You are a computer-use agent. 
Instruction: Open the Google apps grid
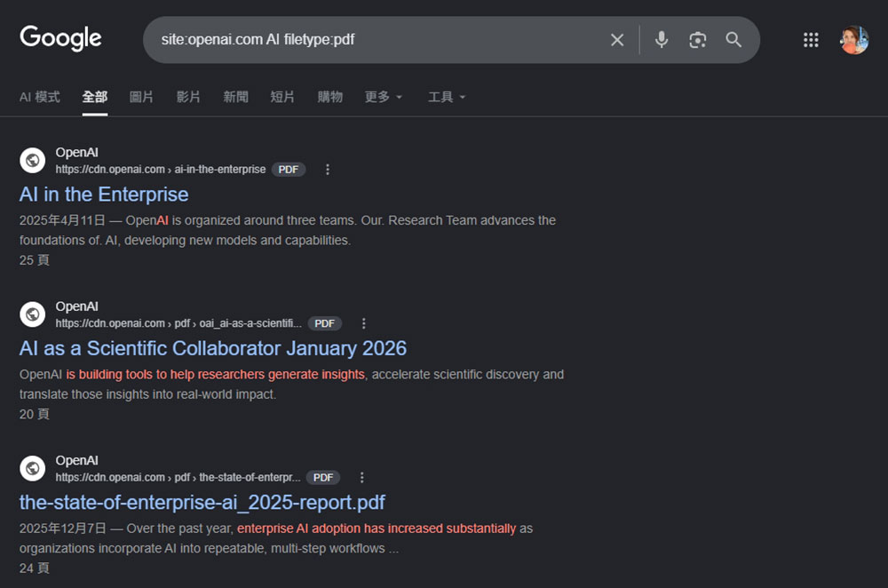click(x=811, y=40)
